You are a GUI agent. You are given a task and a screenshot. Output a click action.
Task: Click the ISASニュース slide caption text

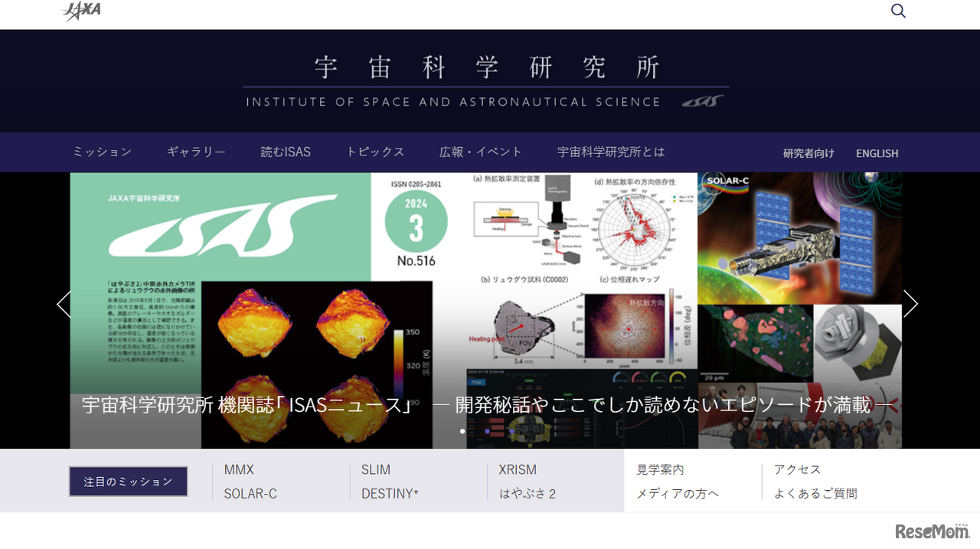point(487,405)
